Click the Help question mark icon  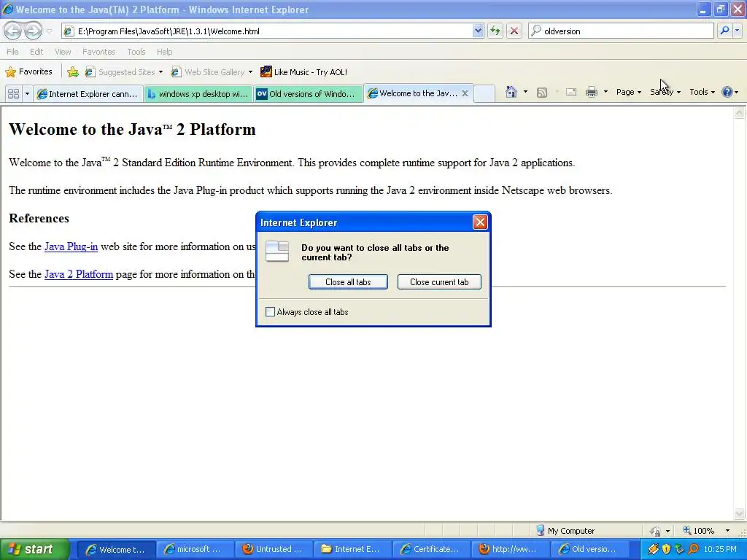727,92
